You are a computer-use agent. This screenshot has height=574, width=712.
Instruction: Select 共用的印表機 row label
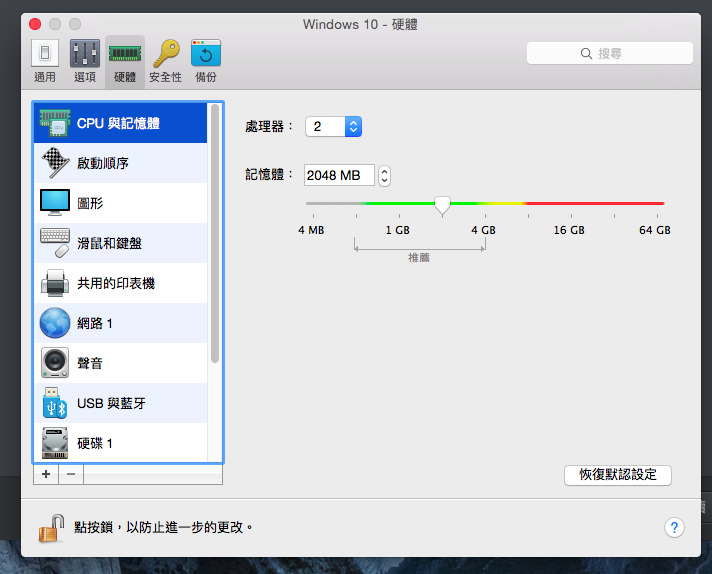tap(116, 283)
